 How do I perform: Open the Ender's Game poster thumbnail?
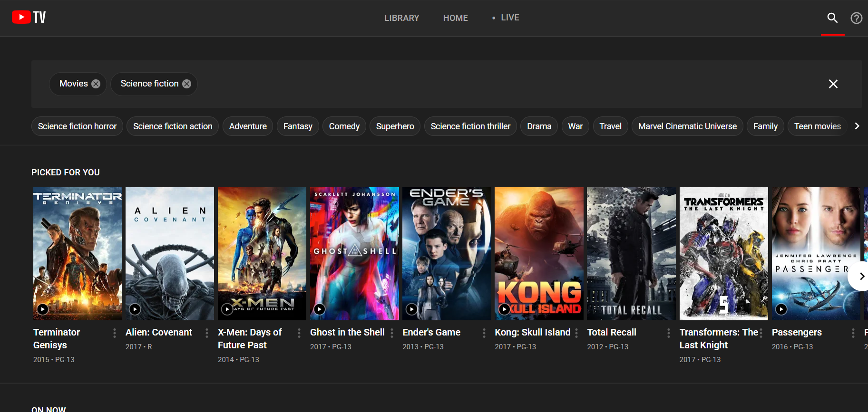(x=447, y=253)
